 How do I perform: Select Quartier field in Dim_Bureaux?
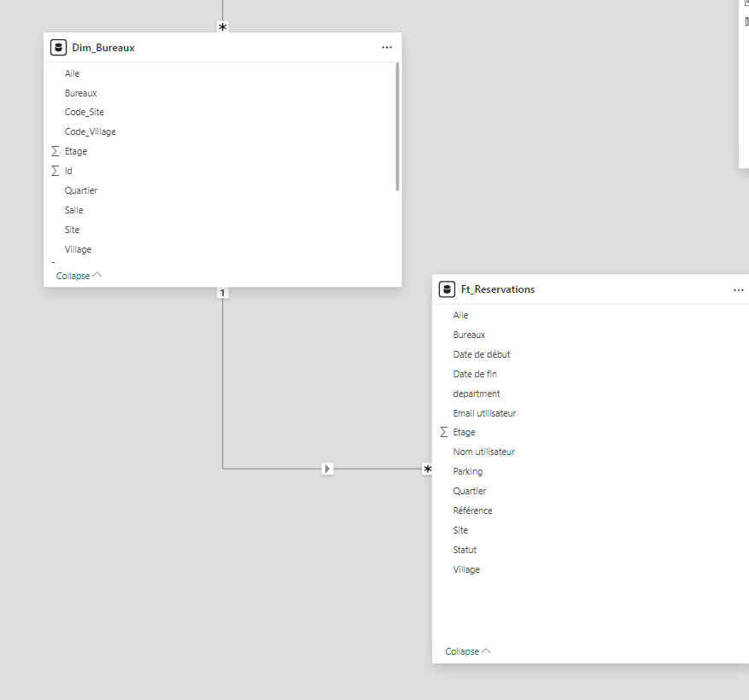tap(81, 190)
